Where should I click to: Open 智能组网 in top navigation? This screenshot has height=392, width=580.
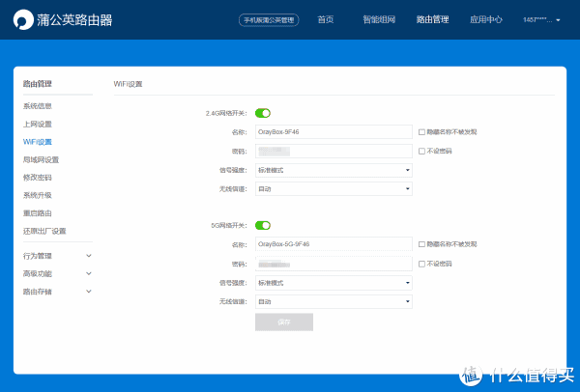click(x=379, y=19)
